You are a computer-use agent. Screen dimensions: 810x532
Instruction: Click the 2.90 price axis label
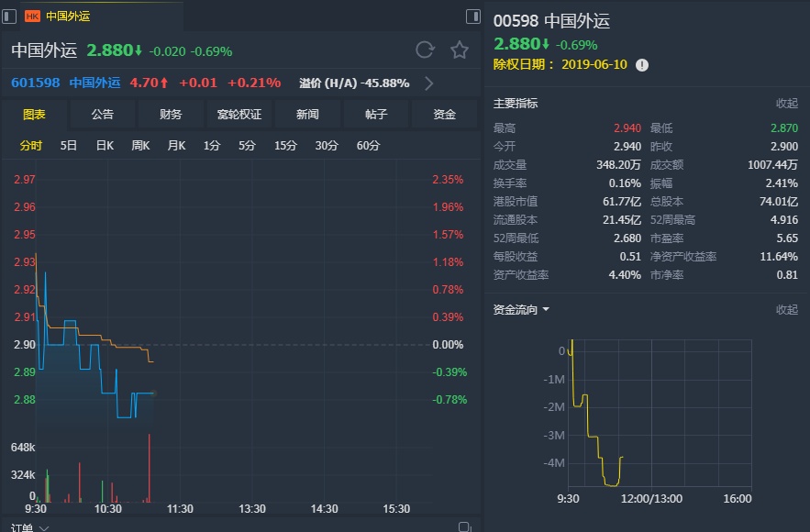24,345
